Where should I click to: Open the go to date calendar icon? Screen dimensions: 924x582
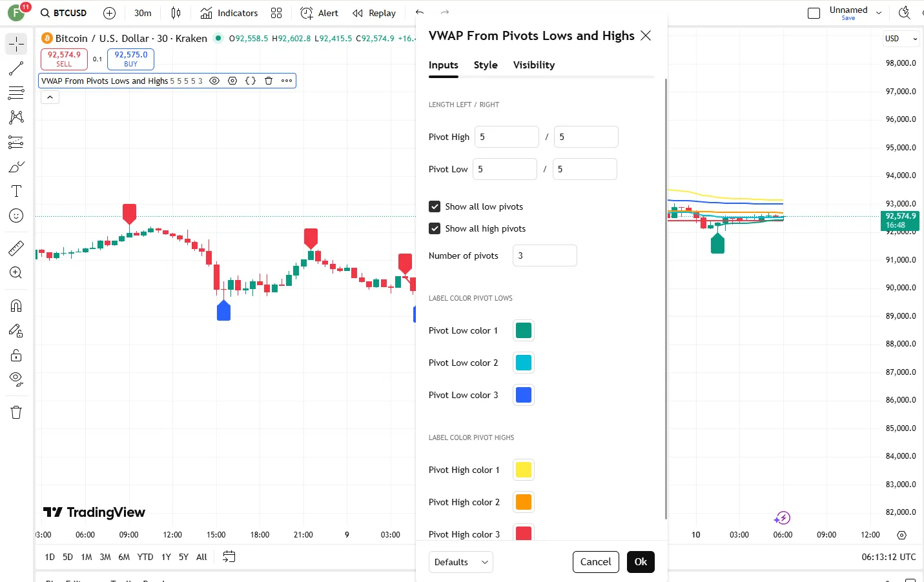(x=229, y=557)
